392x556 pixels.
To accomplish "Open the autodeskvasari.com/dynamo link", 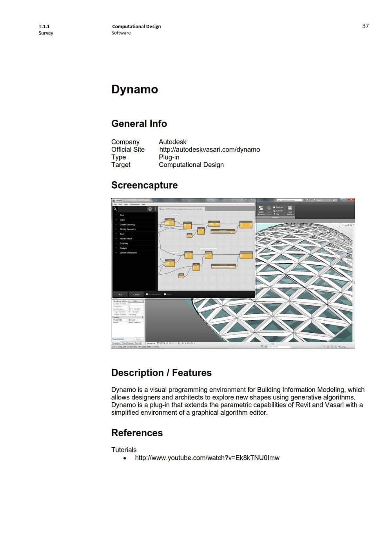I will coord(210,149).
